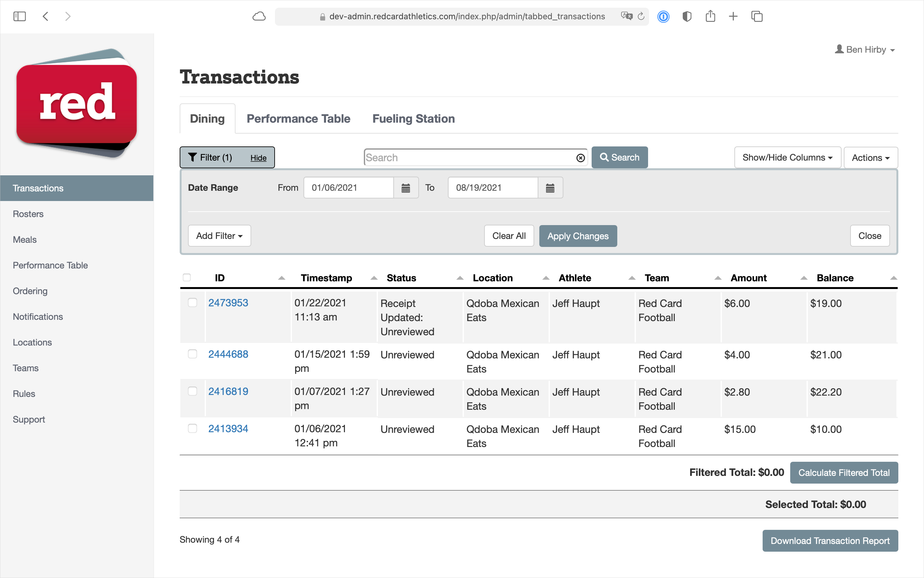Click the Hide filter link
Viewport: 924px width, 578px height.
tap(259, 158)
